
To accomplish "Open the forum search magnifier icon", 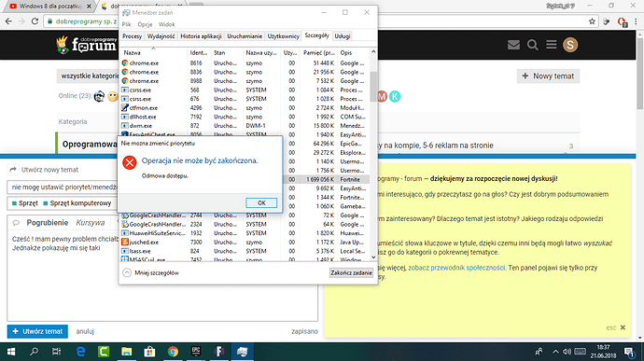I will 533,45.
